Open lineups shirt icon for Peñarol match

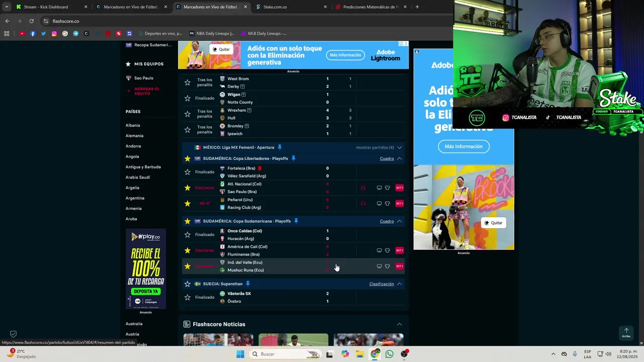[x=387, y=204]
